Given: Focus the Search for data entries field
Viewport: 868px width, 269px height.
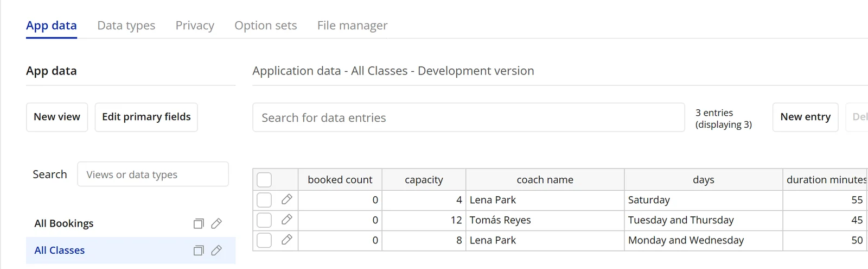Looking at the screenshot, I should tap(469, 117).
